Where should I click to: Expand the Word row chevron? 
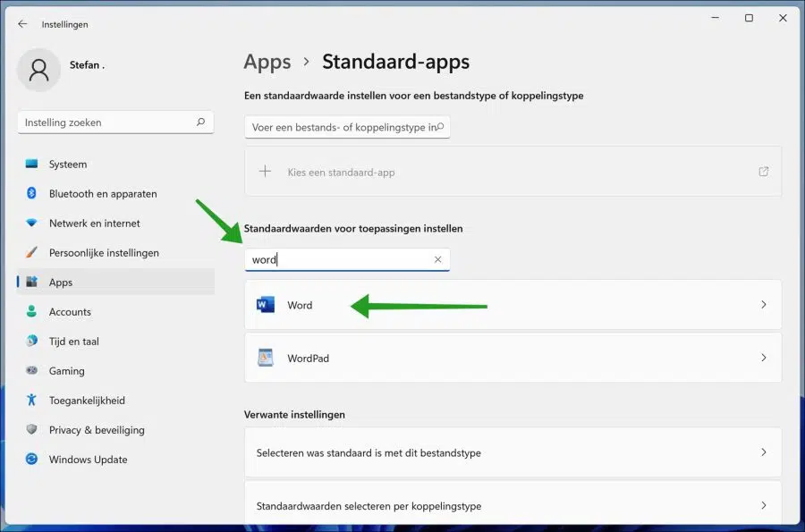click(x=764, y=305)
